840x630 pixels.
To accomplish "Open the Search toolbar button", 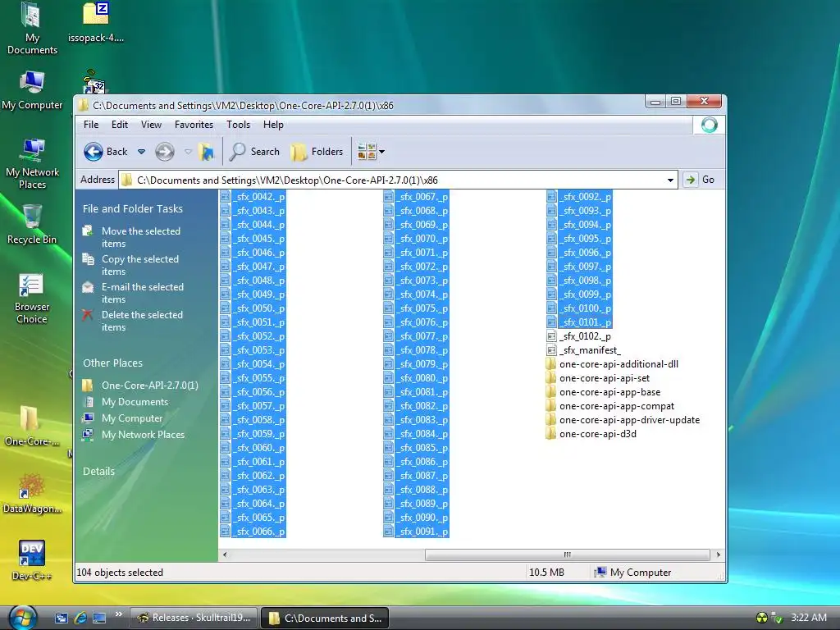I will pyautogui.click(x=254, y=152).
